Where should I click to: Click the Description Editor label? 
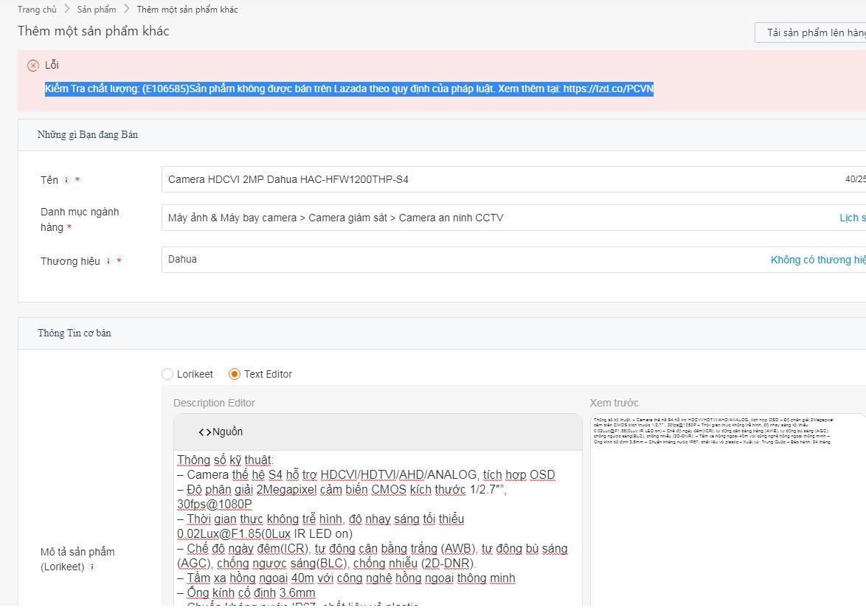coord(215,403)
